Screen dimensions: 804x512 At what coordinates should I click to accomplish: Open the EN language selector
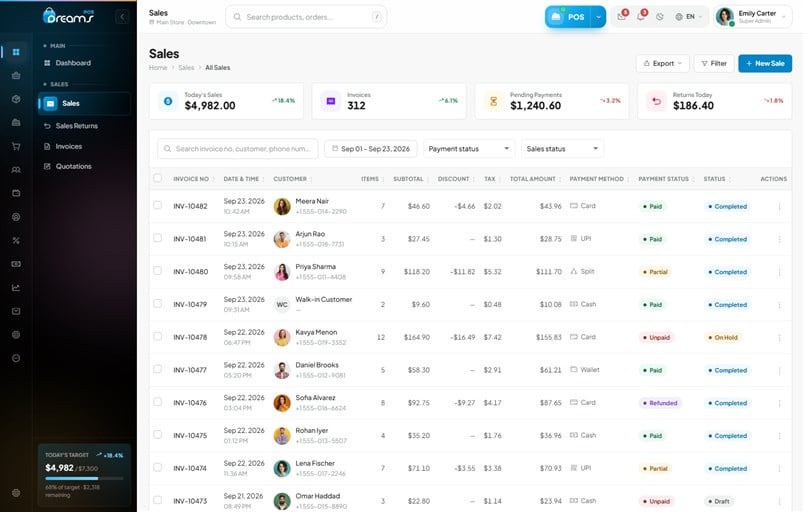(688, 17)
